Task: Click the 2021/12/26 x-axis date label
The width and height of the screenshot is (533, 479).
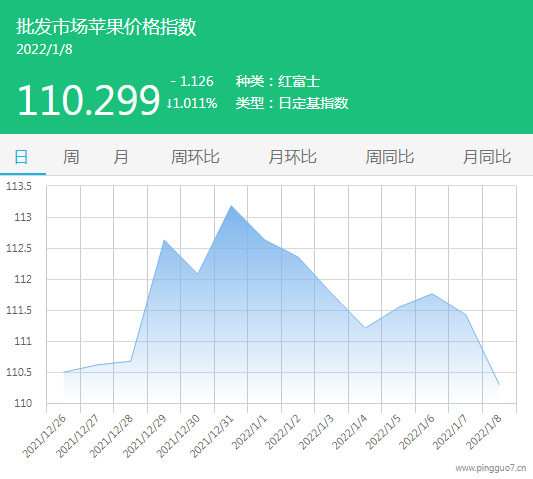Action: tap(44, 436)
